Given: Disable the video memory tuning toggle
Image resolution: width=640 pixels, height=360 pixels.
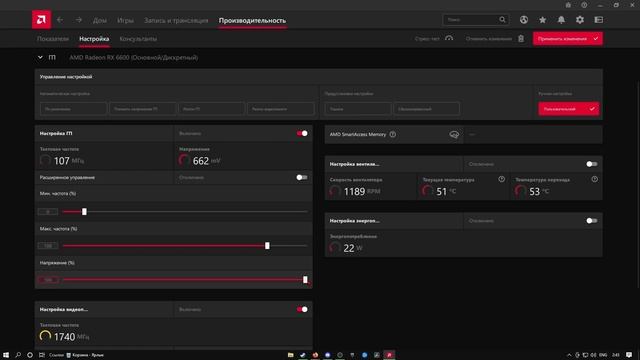Looking at the screenshot, I should 302,309.
